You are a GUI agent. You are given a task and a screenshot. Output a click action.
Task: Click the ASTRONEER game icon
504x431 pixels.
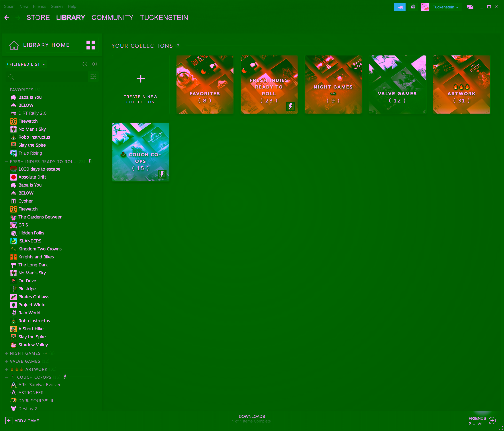tap(14, 393)
